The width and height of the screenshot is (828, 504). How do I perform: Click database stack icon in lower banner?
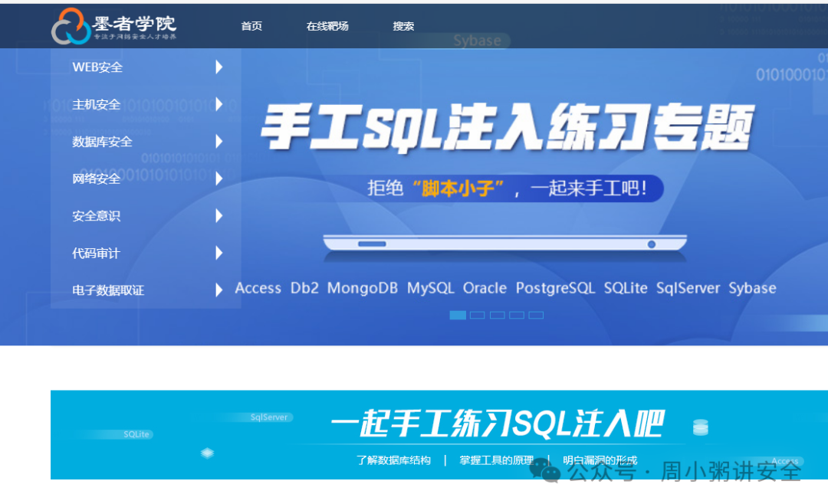(701, 427)
